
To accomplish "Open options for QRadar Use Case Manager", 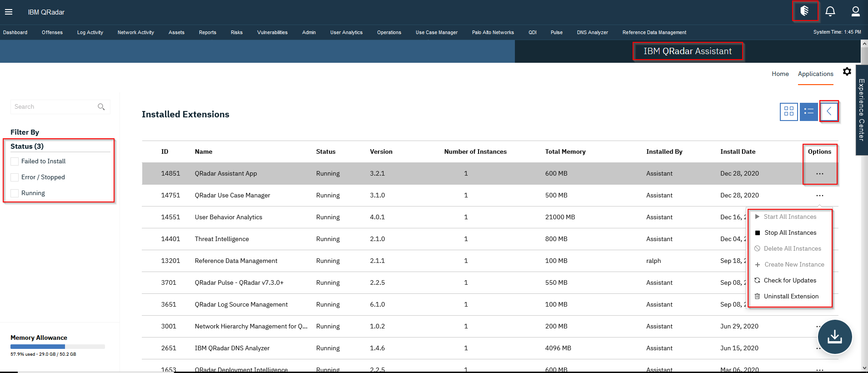I will click(820, 196).
